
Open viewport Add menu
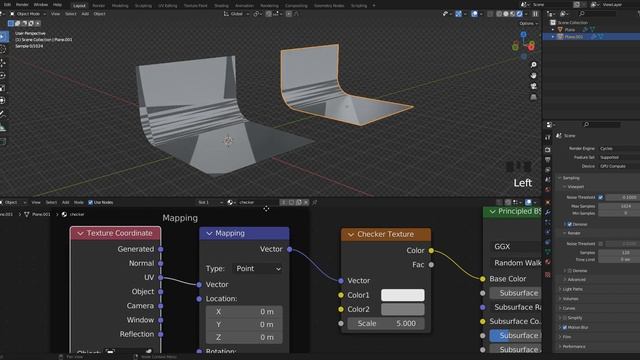[85, 14]
